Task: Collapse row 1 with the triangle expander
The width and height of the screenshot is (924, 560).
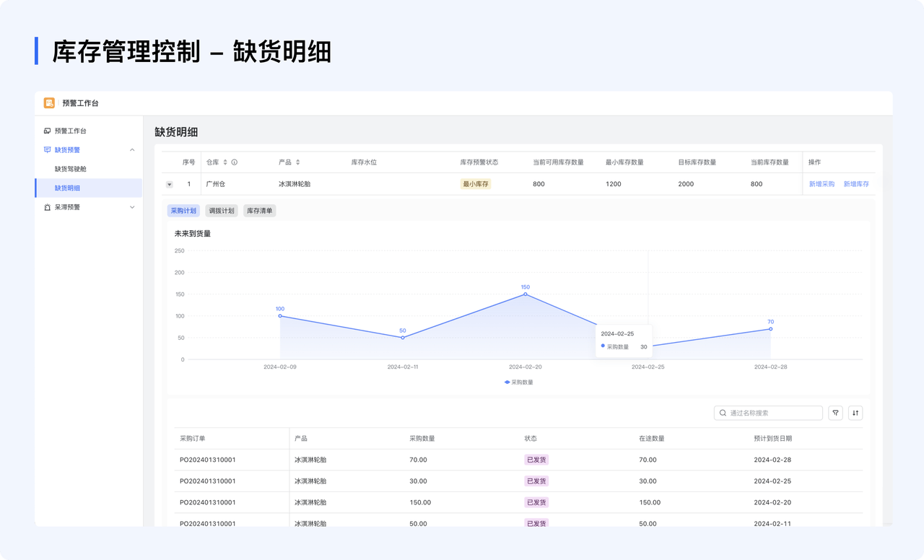Action: coord(170,185)
